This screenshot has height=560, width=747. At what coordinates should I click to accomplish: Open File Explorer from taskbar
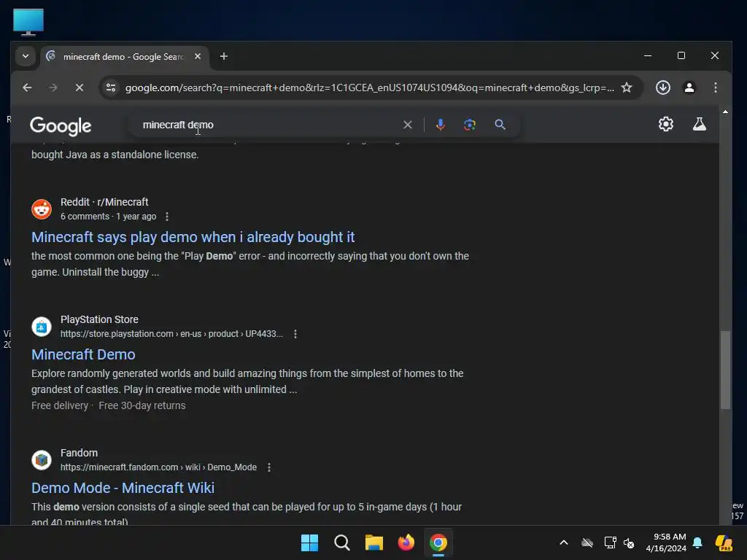click(374, 542)
